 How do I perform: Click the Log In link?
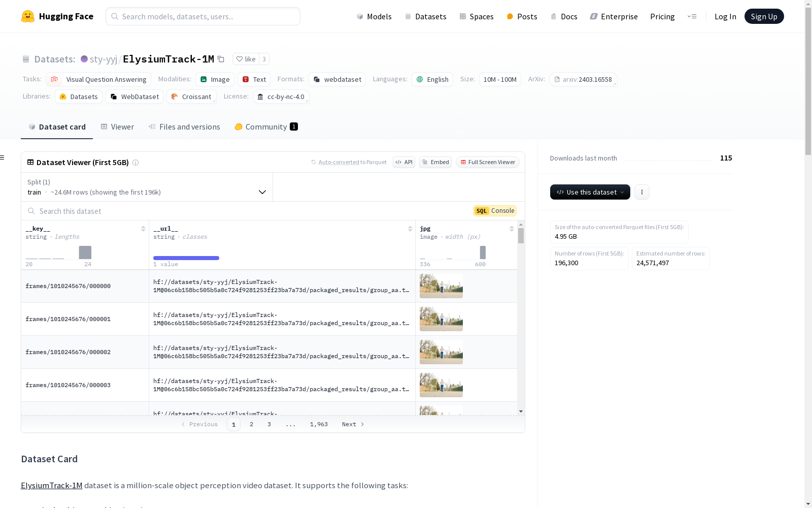pos(725,16)
